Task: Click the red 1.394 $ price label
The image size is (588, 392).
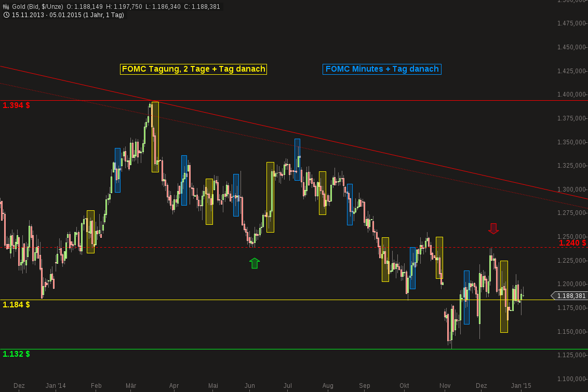Action: 16,105
